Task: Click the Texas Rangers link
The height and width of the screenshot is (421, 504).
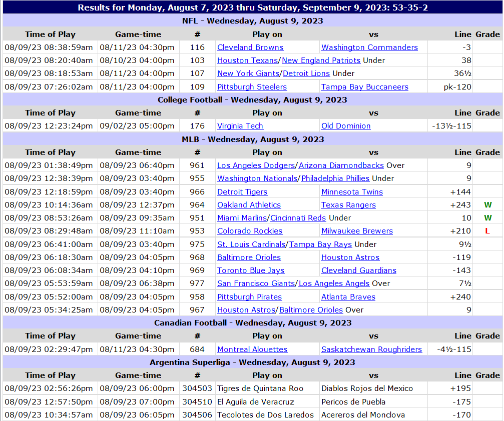Action: [x=348, y=205]
